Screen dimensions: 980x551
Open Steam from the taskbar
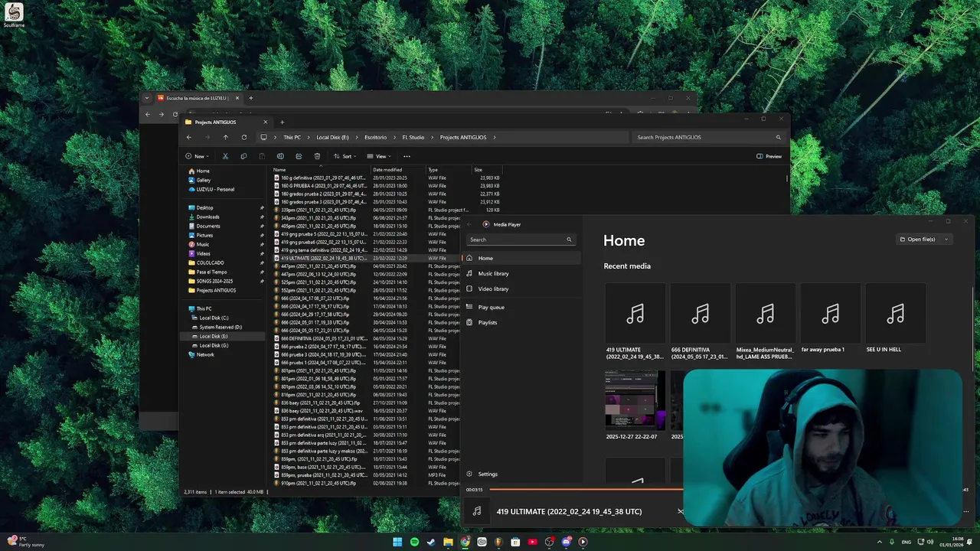431,542
